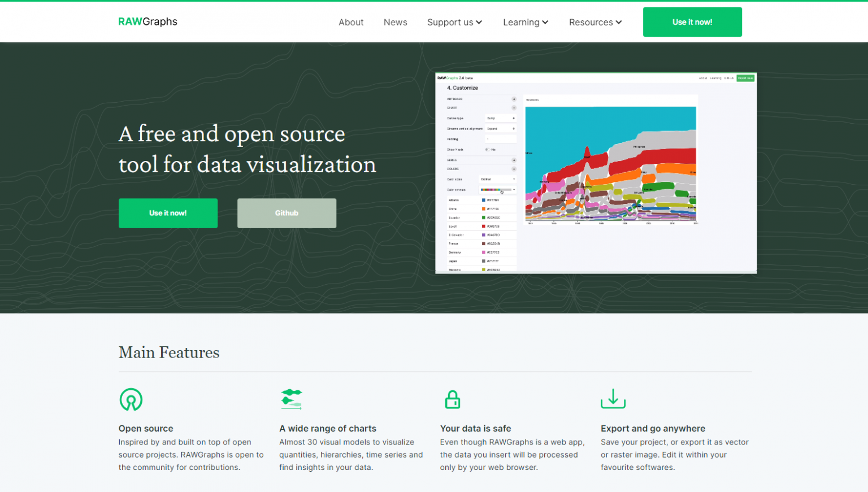The image size is (868, 492).
Task: Click the Padding input field
Action: coord(502,139)
